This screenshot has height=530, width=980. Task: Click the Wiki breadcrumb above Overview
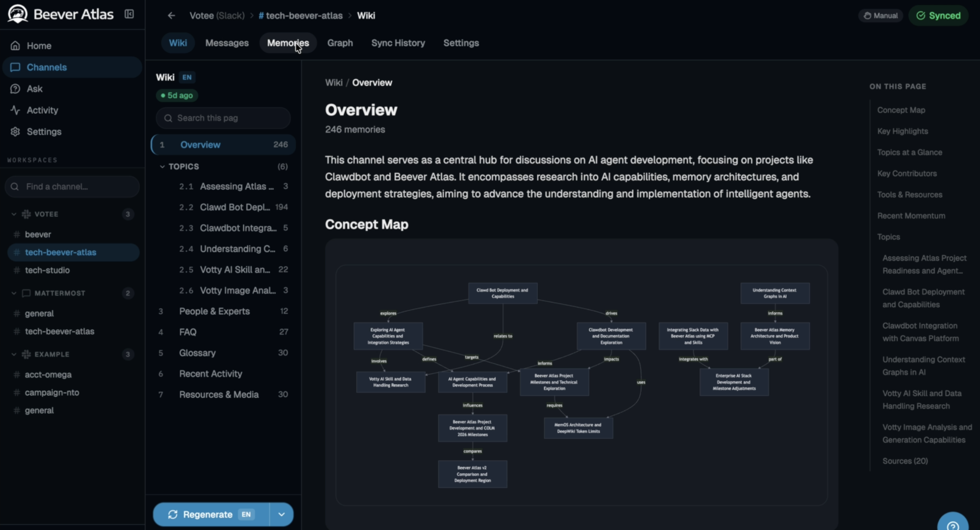click(x=334, y=83)
